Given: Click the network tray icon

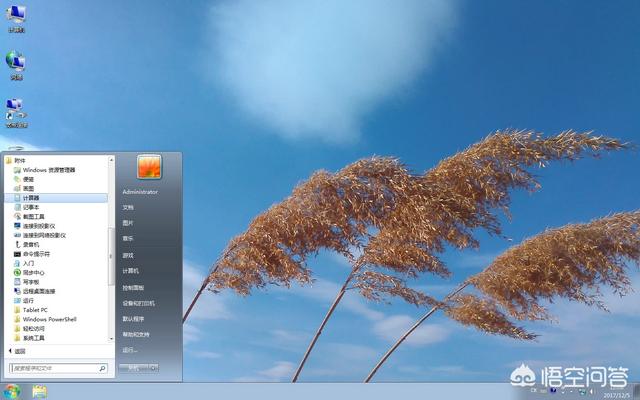Looking at the screenshot, I should (581, 391).
